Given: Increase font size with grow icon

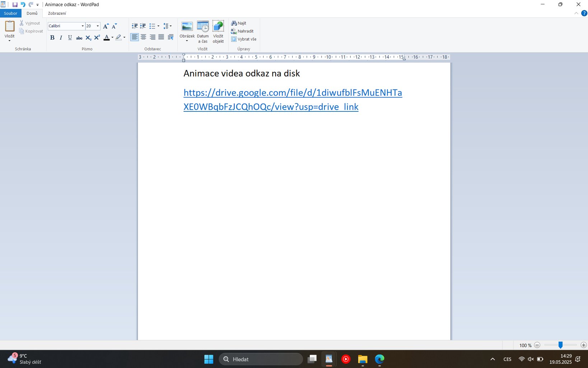Looking at the screenshot, I should tap(106, 26).
